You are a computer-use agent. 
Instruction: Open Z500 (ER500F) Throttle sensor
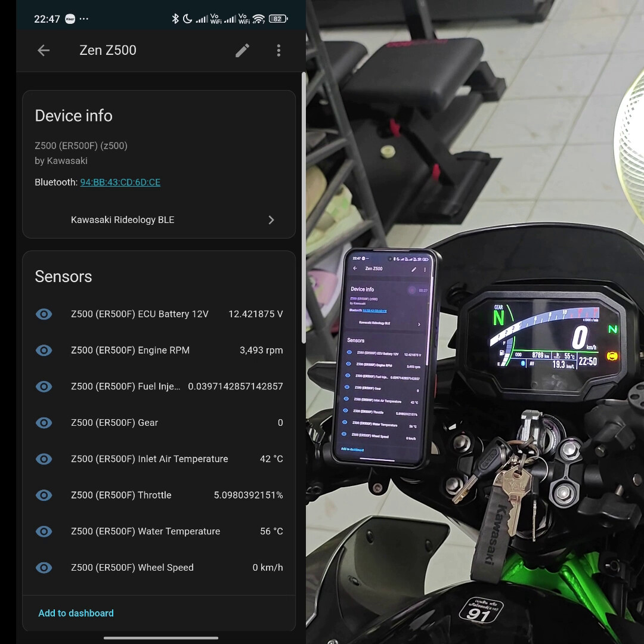pyautogui.click(x=159, y=495)
